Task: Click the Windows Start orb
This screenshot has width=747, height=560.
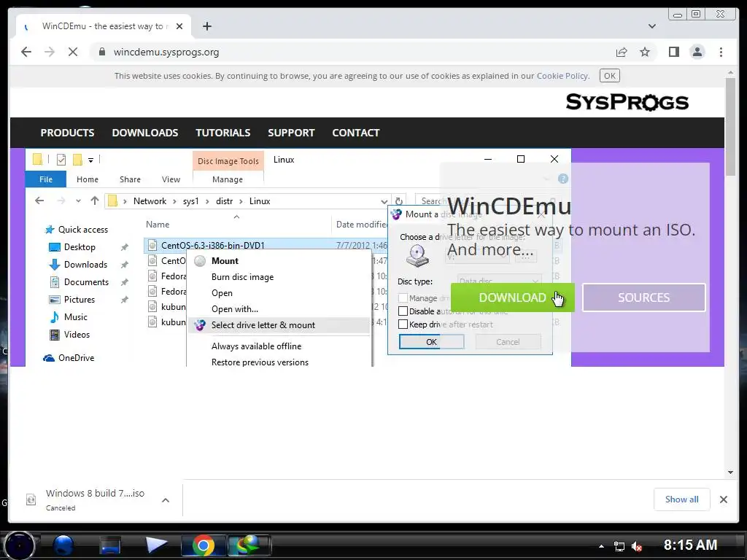Action: 19,545
